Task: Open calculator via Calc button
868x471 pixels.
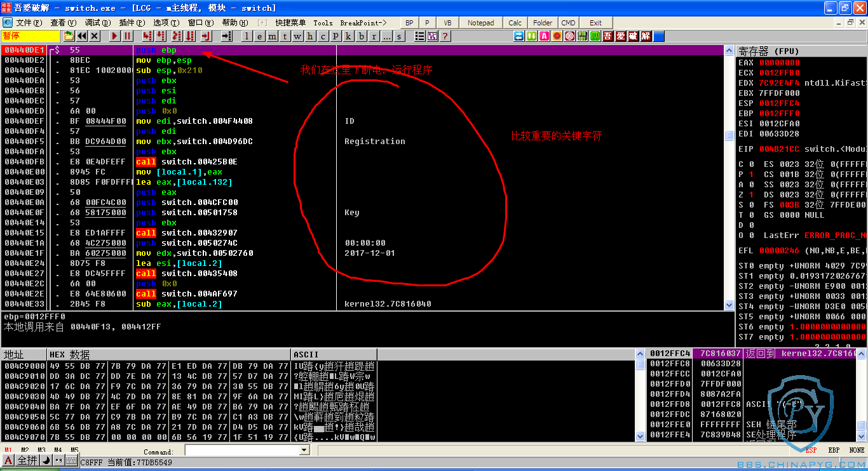Action: (x=515, y=23)
